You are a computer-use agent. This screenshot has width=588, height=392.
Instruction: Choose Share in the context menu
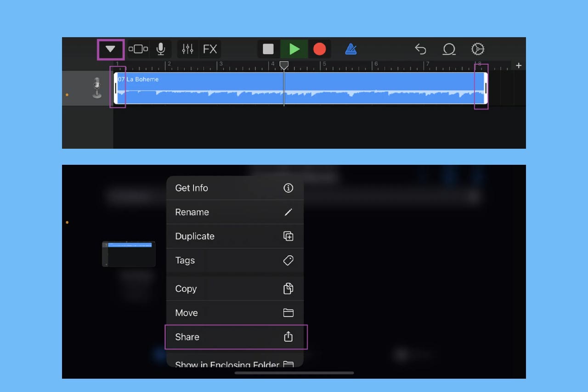(x=235, y=337)
